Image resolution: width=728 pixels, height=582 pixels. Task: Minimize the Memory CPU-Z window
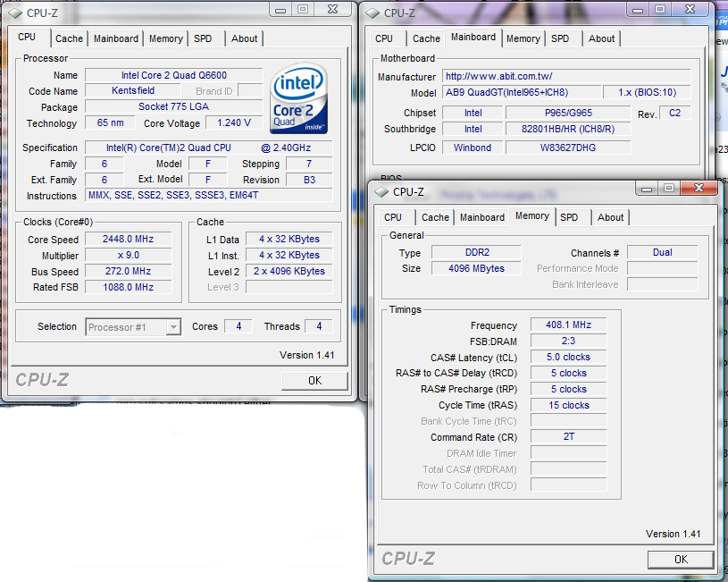[647, 189]
